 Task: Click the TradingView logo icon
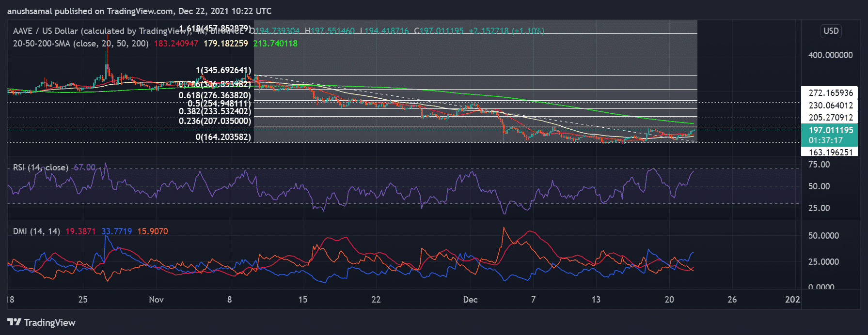[15, 322]
